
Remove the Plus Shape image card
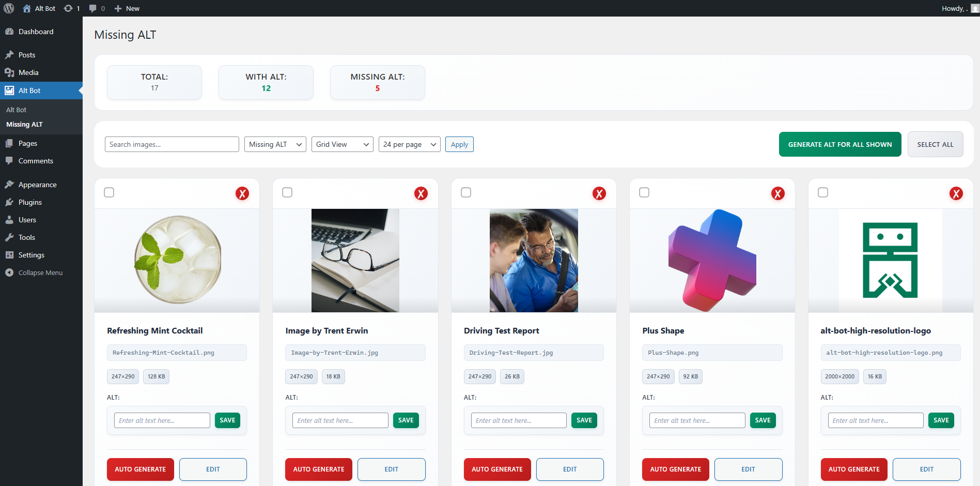point(777,193)
